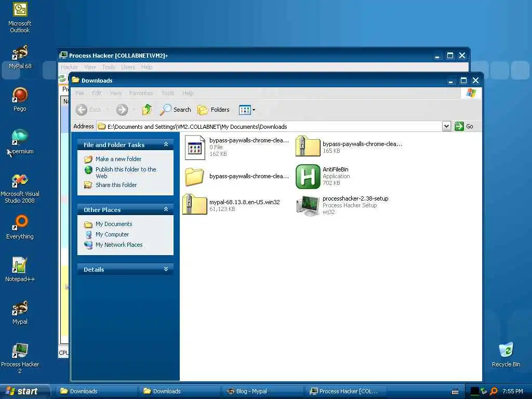Click the Forward navigation arrow
532x399 pixels.
pos(122,110)
